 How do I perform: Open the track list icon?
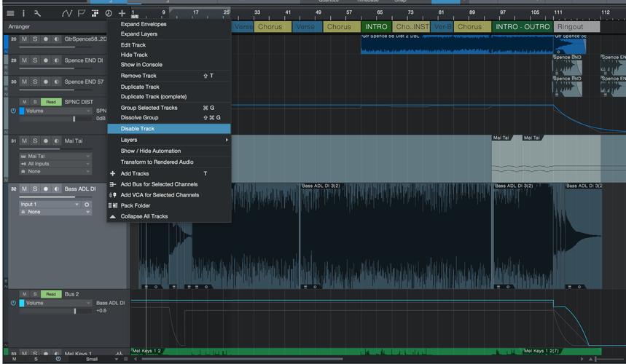[x=10, y=14]
